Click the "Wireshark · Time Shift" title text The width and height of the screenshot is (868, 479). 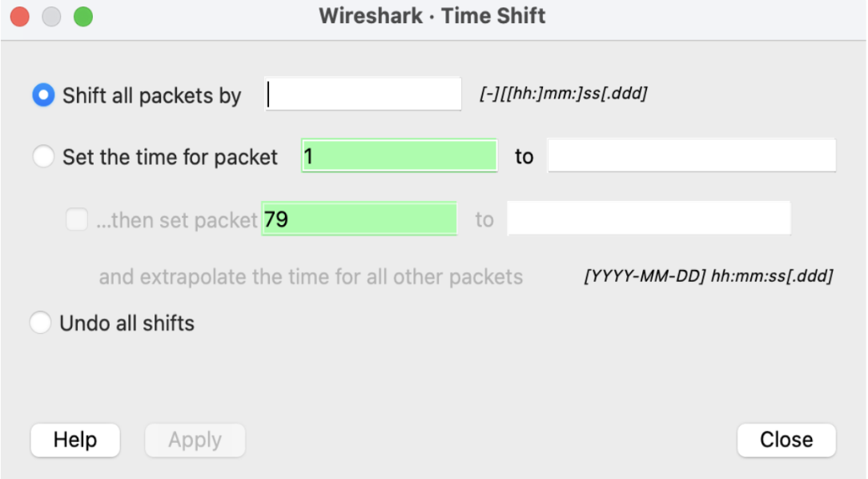[x=433, y=14]
